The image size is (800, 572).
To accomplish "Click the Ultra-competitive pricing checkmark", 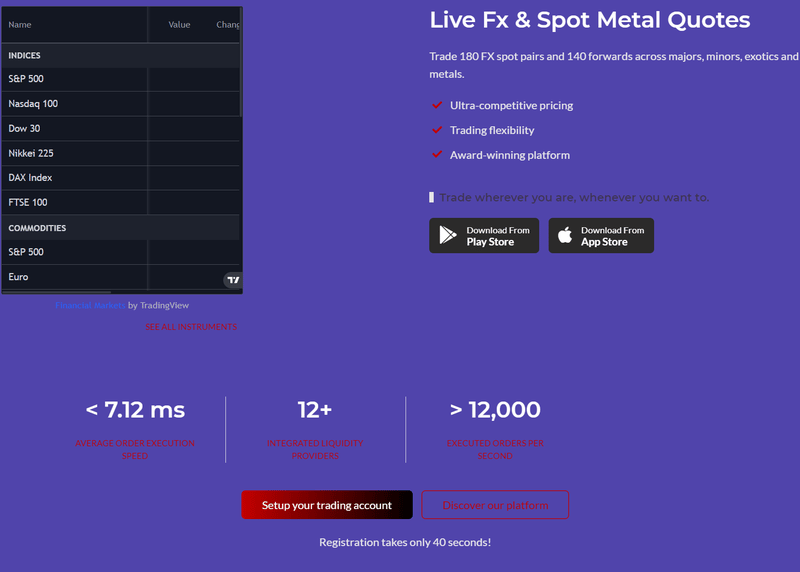I will (x=437, y=105).
